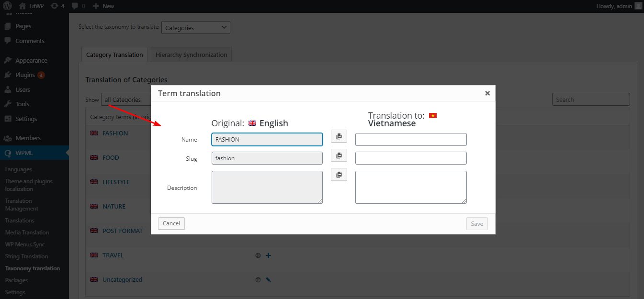Image resolution: width=644 pixels, height=299 pixels.
Task: Copy the description into the translation field
Action: [x=339, y=174]
